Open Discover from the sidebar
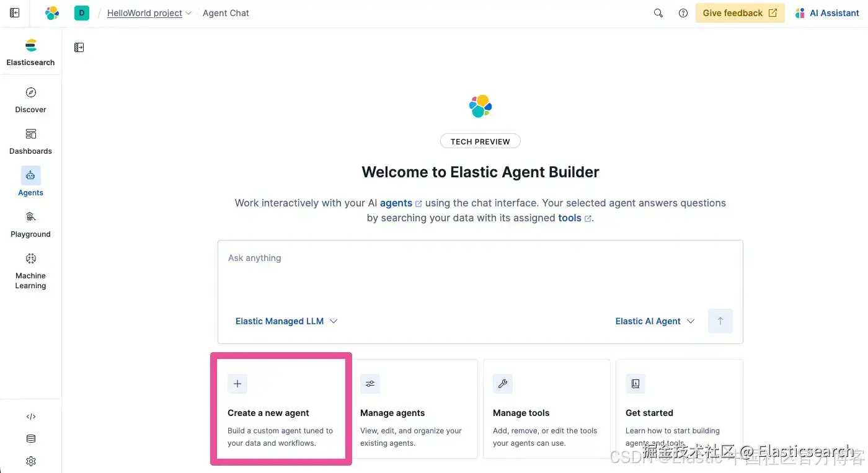The image size is (868, 473). pyautogui.click(x=30, y=100)
